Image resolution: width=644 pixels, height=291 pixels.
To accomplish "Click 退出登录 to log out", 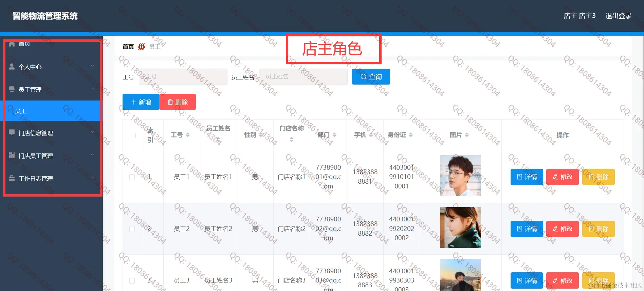I will coord(618,16).
